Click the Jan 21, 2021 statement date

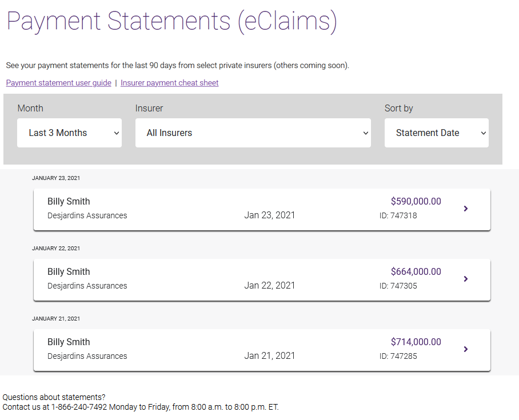[x=269, y=356]
